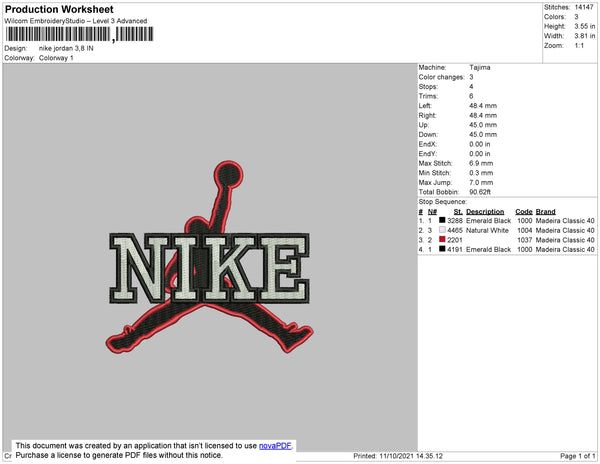Click the width value 3.81 in
This screenshot has height=464, width=600.
(584, 36)
